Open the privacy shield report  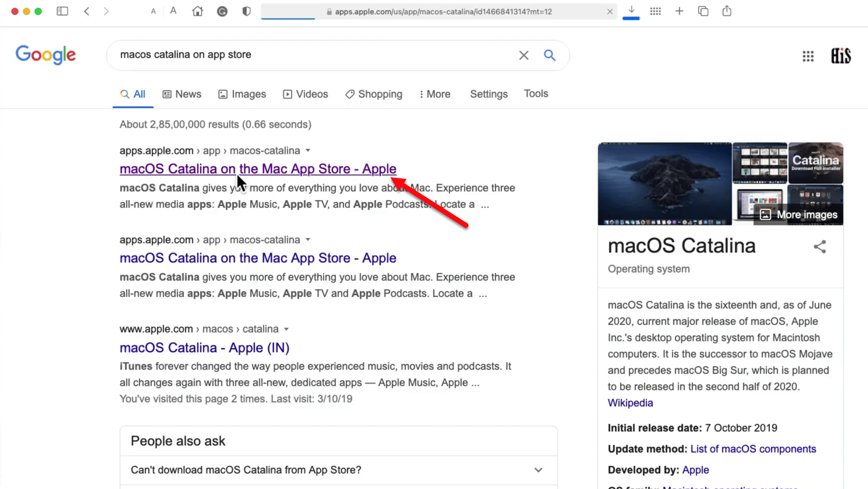[246, 11]
